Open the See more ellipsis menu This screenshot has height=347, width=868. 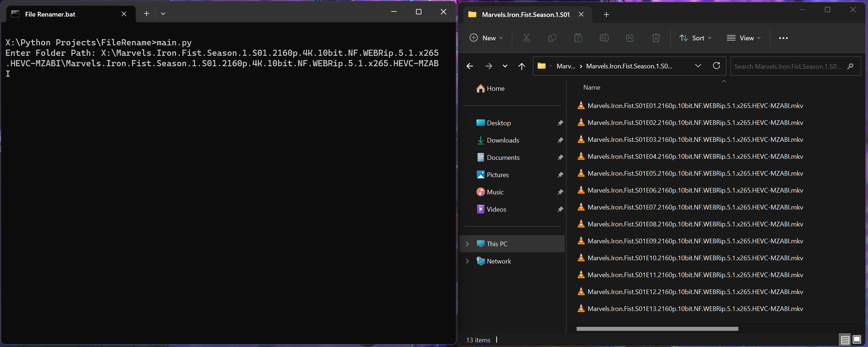[783, 38]
